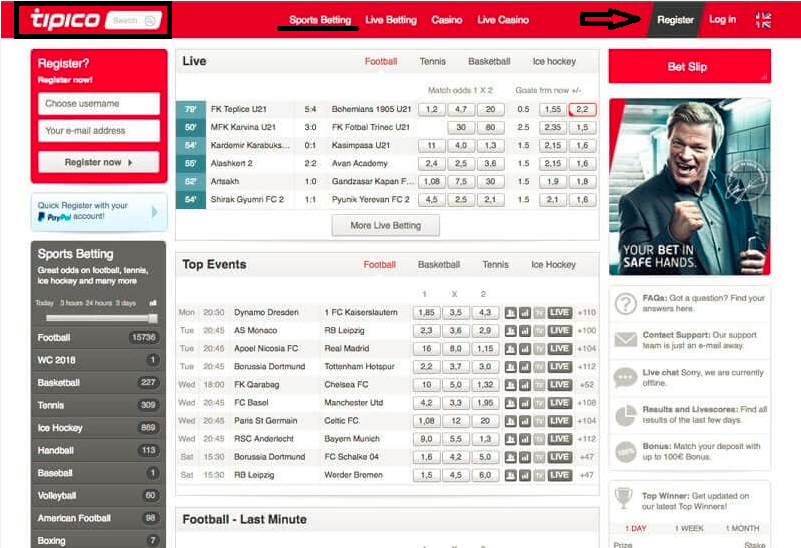This screenshot has height=548, width=801.
Task: Switch Live section to Tennis tab
Action: [433, 61]
